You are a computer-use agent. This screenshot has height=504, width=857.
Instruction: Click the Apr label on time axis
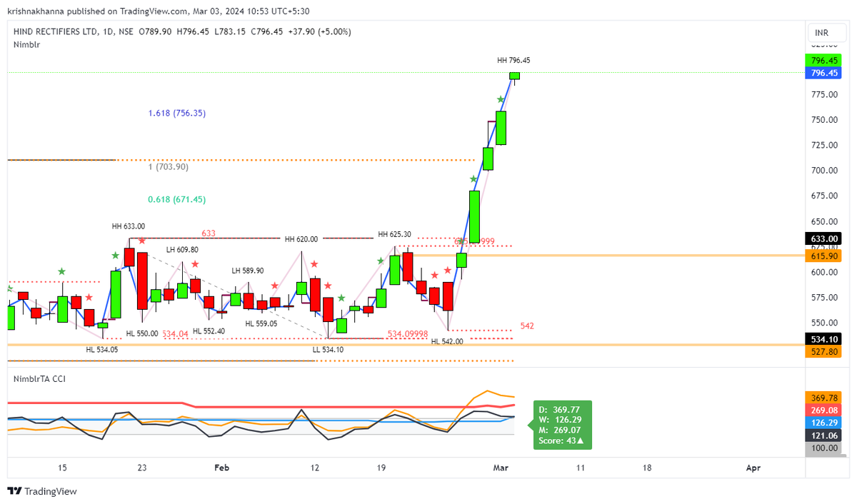(753, 468)
